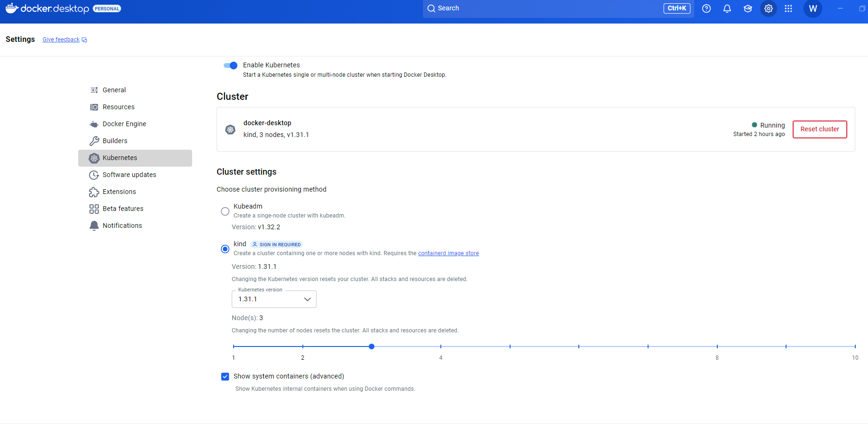
Task: Uncheck Show system containers (advanced)
Action: point(225,377)
